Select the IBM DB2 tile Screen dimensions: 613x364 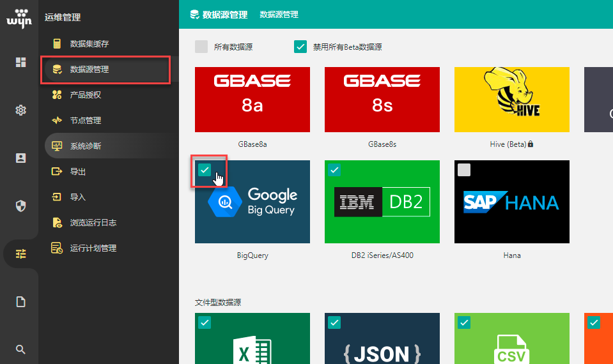pyautogui.click(x=382, y=202)
